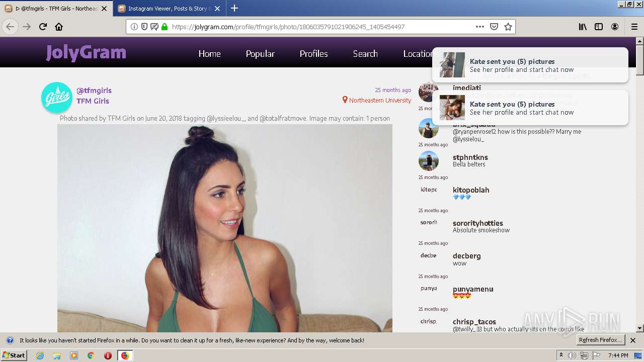Open second Kate sent you pictures notification
Viewport: 644px width, 362px height.
click(530, 108)
